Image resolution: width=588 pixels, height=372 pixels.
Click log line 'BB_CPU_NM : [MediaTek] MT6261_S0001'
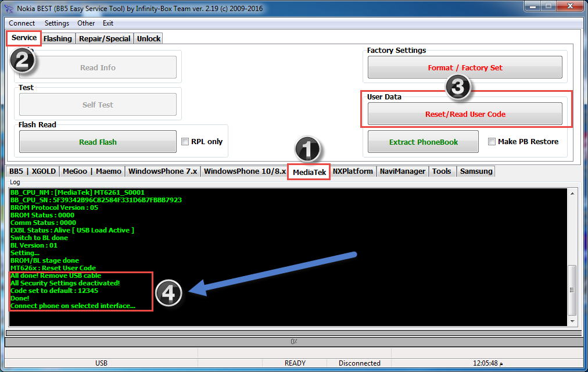pyautogui.click(x=77, y=192)
